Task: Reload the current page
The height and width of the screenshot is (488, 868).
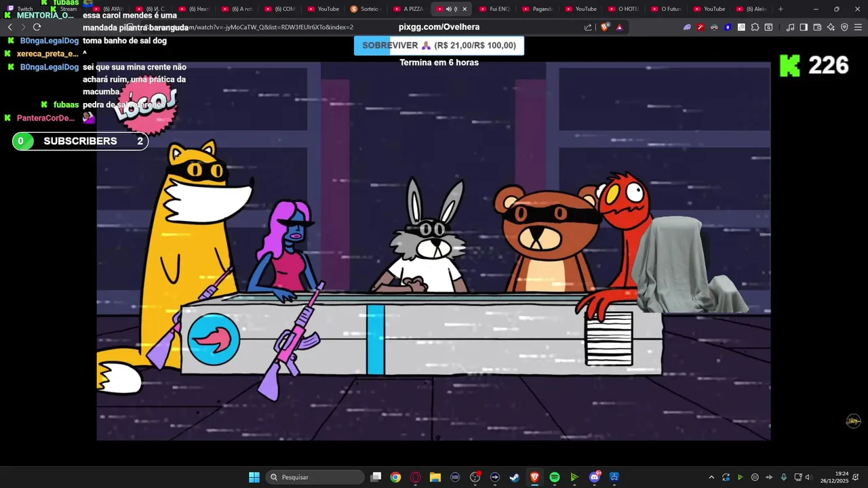Action: [37, 27]
